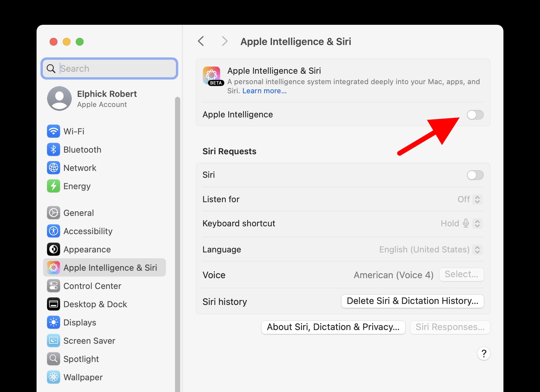
Task: Select Accessibility in the sidebar
Action: [x=104, y=231]
